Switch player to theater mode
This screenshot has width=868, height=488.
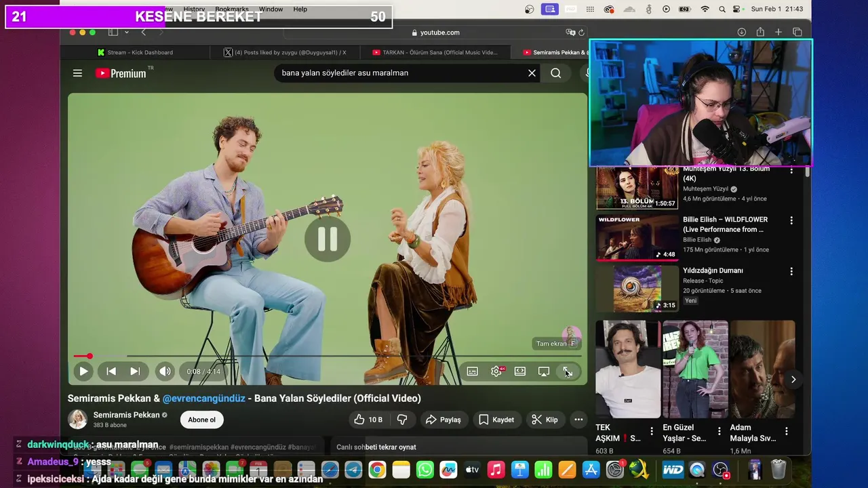coord(520,371)
